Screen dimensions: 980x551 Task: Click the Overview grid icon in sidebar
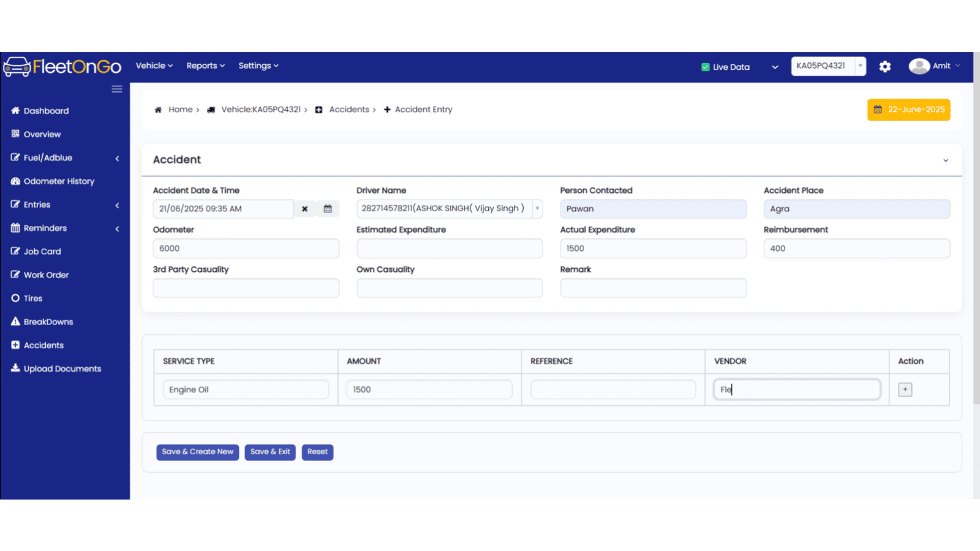point(15,134)
